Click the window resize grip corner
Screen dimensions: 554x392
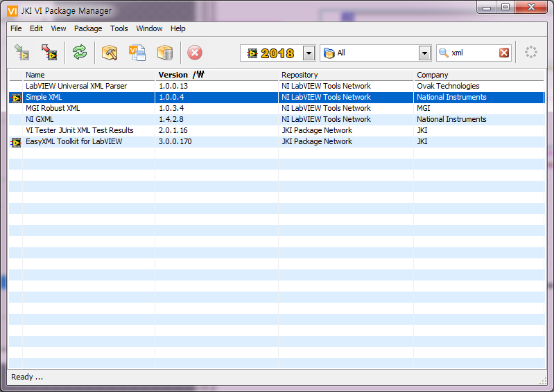543,381
